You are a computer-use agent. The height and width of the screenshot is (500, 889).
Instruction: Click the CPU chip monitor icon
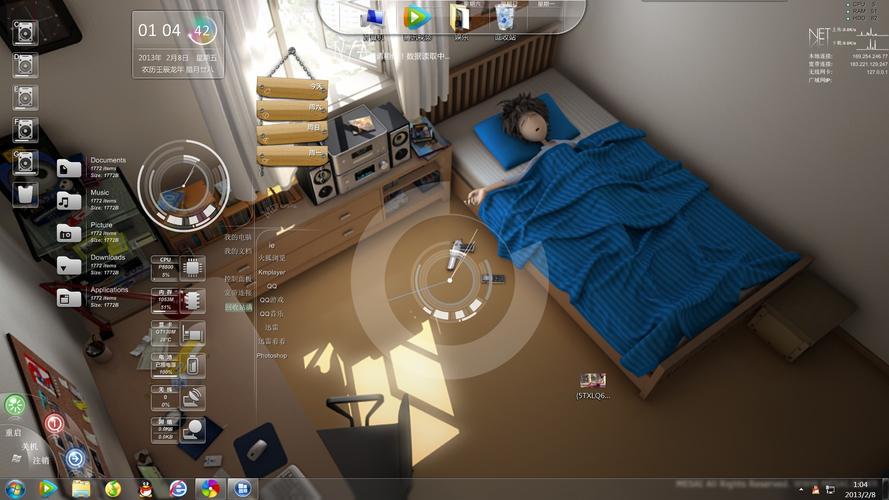coord(193,267)
